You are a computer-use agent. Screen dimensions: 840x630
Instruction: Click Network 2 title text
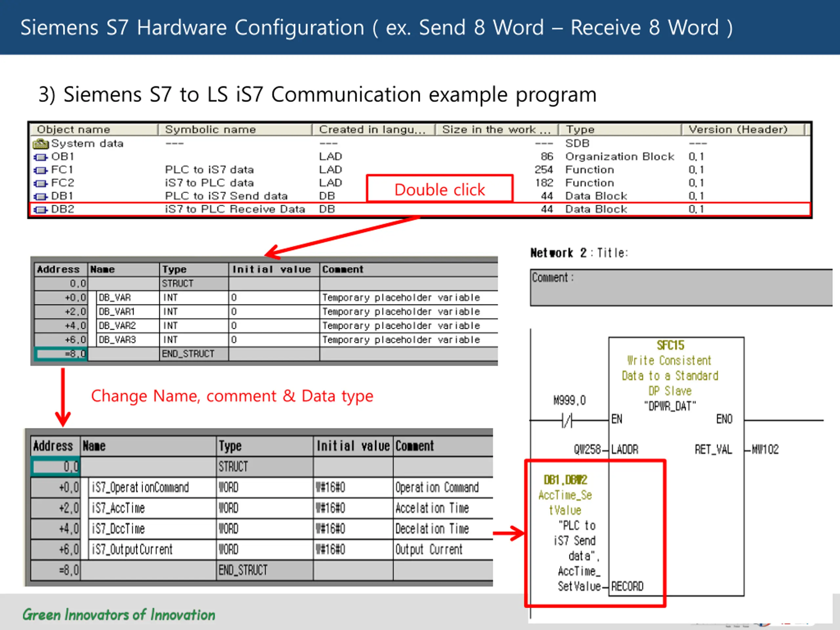pos(579,253)
